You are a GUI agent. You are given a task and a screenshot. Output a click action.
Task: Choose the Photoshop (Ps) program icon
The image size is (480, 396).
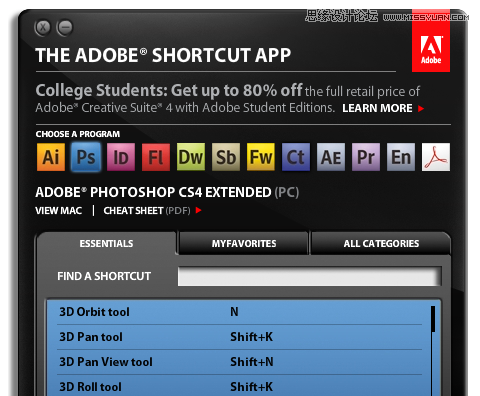pos(86,157)
